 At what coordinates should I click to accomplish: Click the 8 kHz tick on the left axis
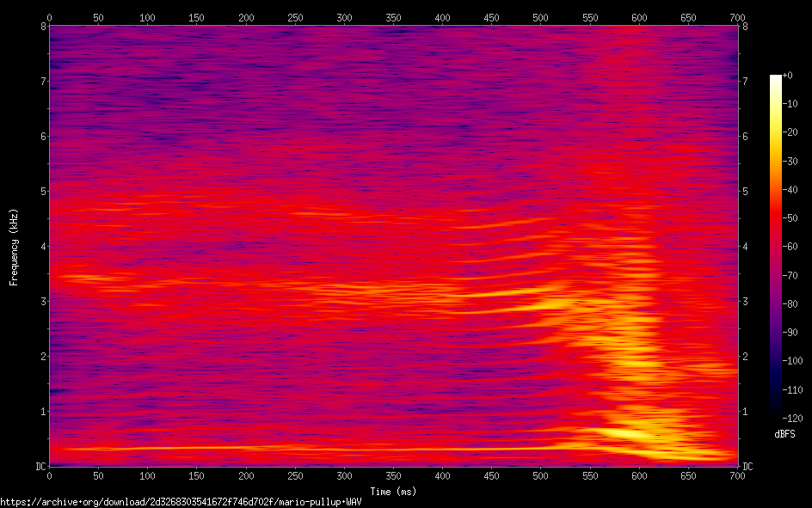[43, 27]
